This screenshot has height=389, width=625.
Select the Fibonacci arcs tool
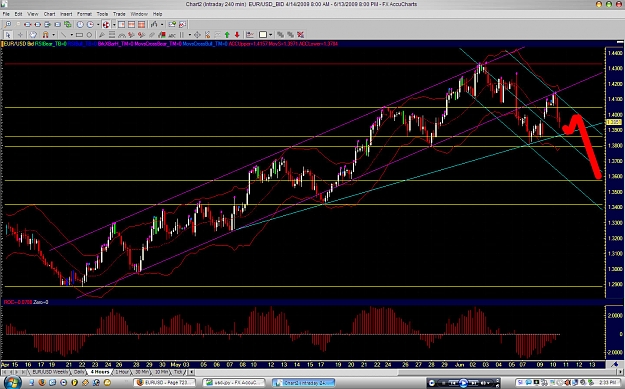click(122, 35)
